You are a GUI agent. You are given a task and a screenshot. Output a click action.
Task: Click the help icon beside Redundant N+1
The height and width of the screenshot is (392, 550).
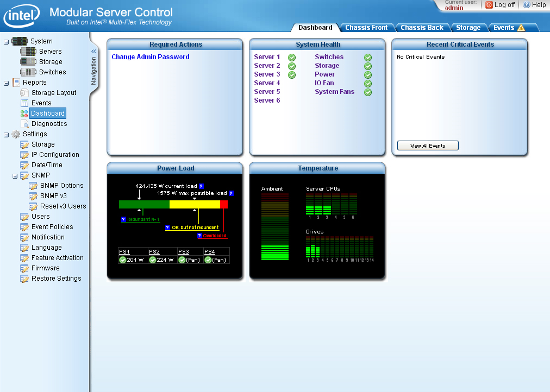tap(123, 220)
